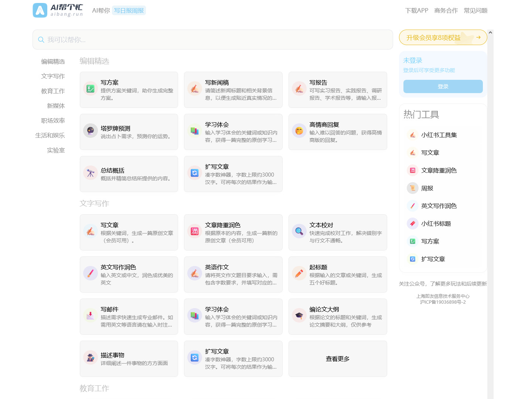Open the 常见问题 link
Image resolution: width=532 pixels, height=399 pixels.
pos(475,10)
